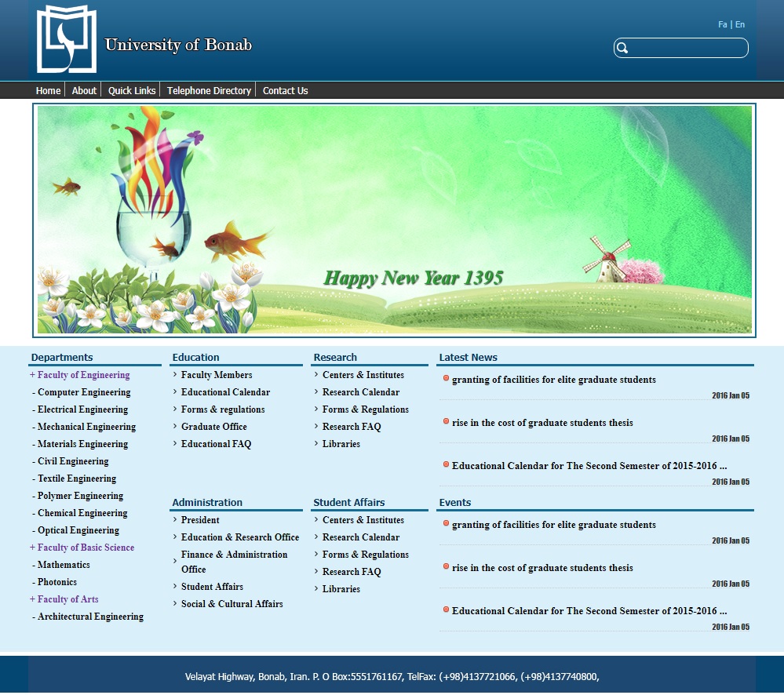This screenshot has height=695, width=784.
Task: Open Photonics department
Action: [x=57, y=581]
